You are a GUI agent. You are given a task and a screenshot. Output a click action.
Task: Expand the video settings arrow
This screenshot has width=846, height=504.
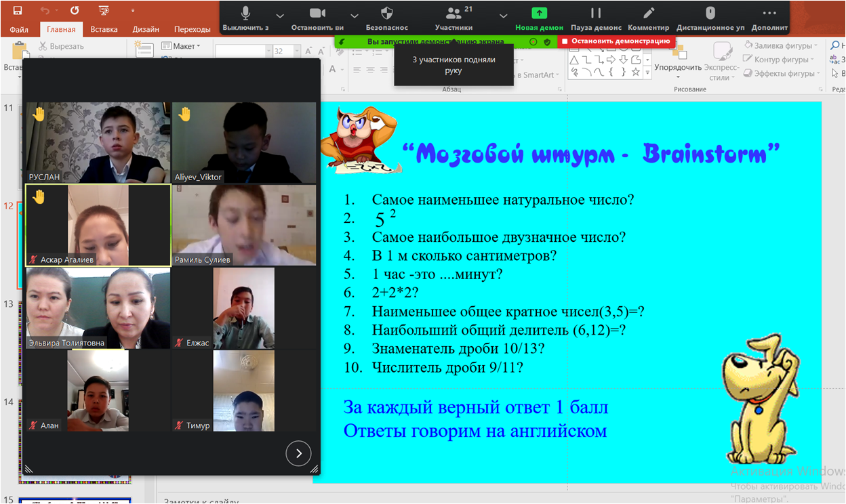pos(354,16)
